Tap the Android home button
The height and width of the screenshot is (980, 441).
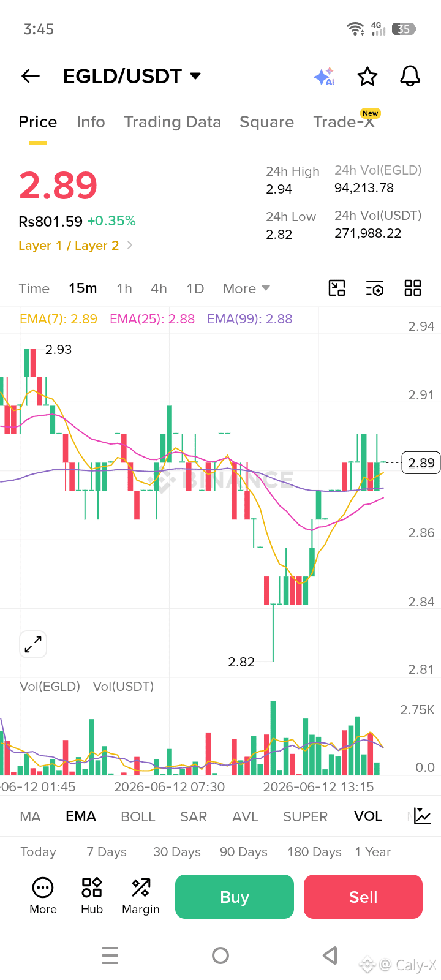point(221,956)
